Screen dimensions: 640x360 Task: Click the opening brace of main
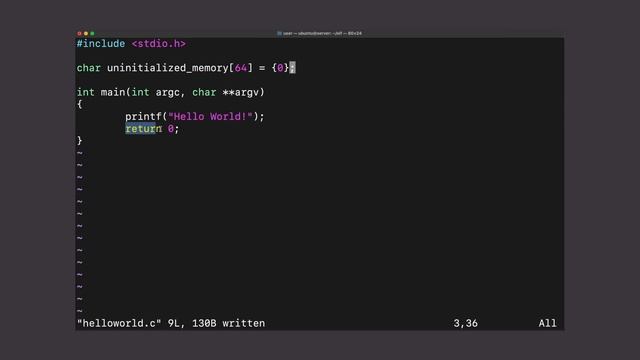[x=80, y=104]
